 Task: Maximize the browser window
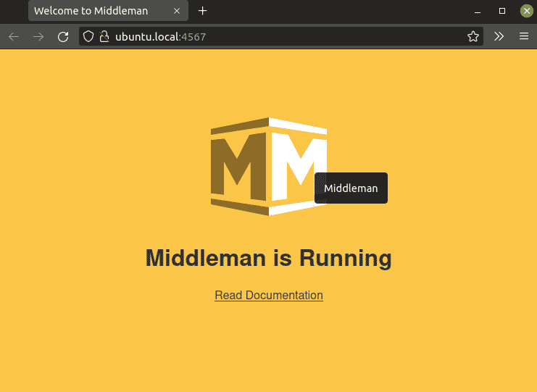click(502, 11)
